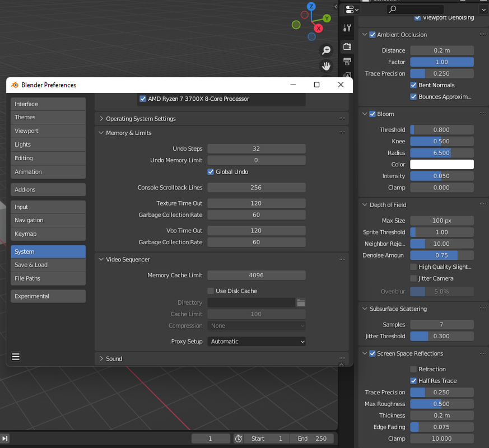This screenshot has height=448, width=489.
Task: Open the preferences hamburger menu
Action: (16, 356)
